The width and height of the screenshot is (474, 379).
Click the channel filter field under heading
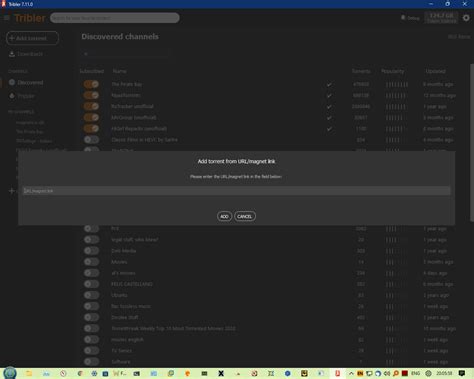point(125,54)
